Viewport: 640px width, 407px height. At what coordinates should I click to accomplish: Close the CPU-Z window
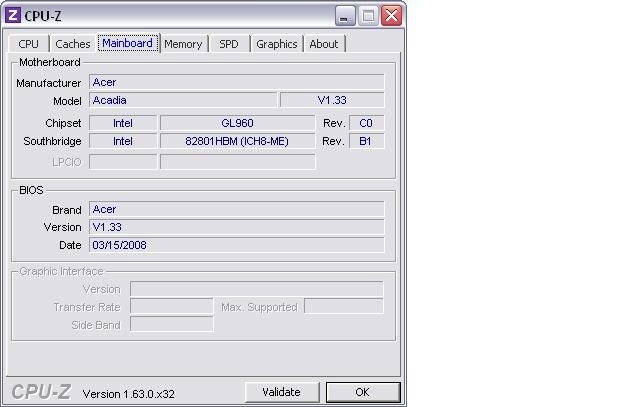pos(391,16)
